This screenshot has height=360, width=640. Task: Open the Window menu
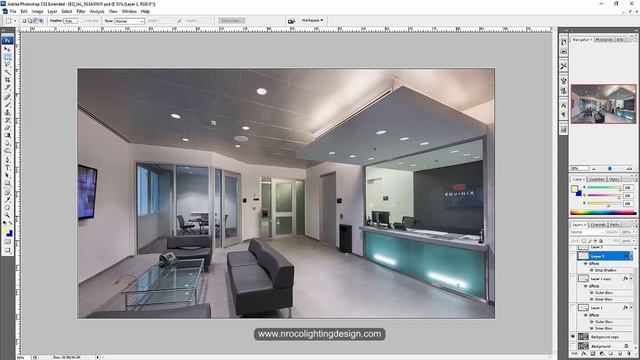(129, 11)
